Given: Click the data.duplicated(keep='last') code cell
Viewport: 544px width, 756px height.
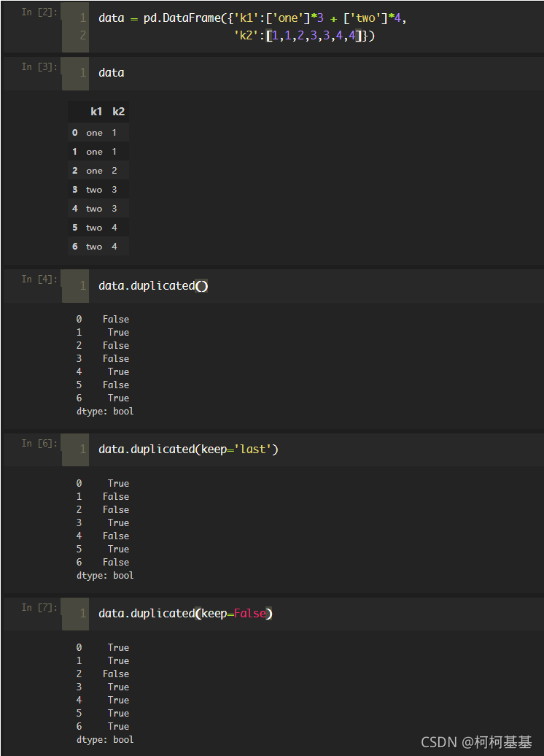Looking at the screenshot, I should point(188,450).
